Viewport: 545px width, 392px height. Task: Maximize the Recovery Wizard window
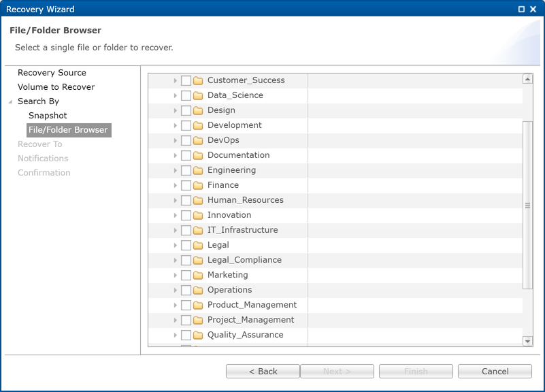point(521,10)
